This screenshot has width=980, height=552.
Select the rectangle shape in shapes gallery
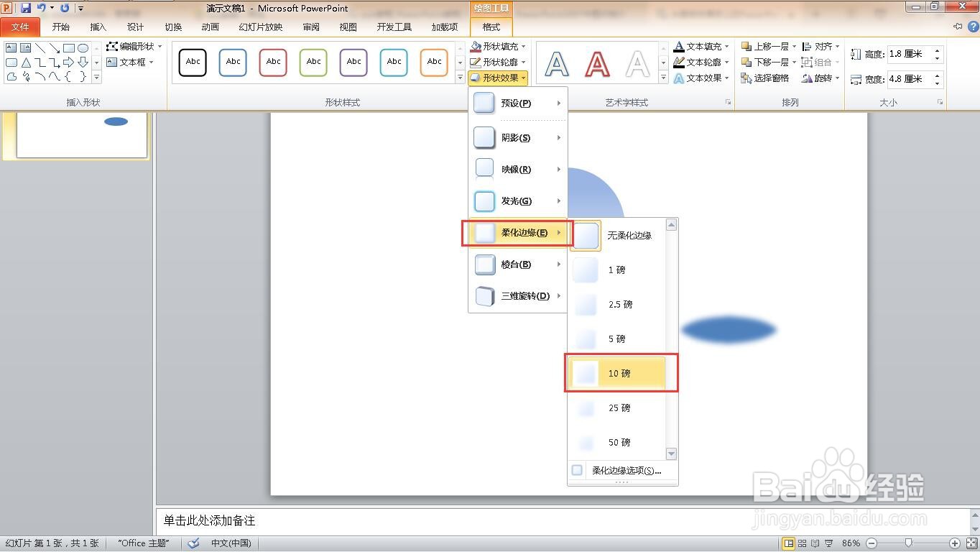pyautogui.click(x=68, y=48)
